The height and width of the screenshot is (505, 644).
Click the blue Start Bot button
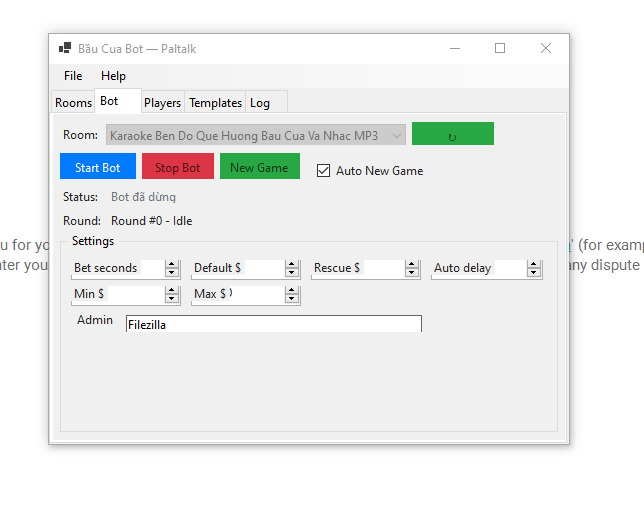[x=98, y=166]
